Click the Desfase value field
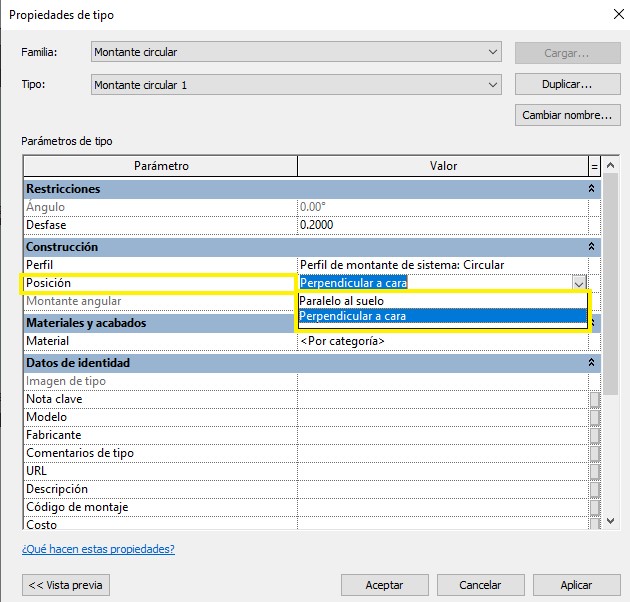 click(440, 225)
